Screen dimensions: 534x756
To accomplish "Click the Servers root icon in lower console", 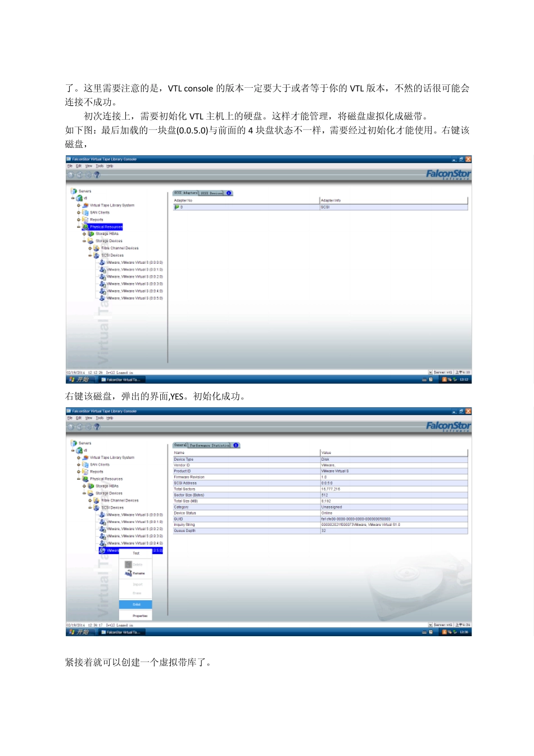I will point(74,443).
